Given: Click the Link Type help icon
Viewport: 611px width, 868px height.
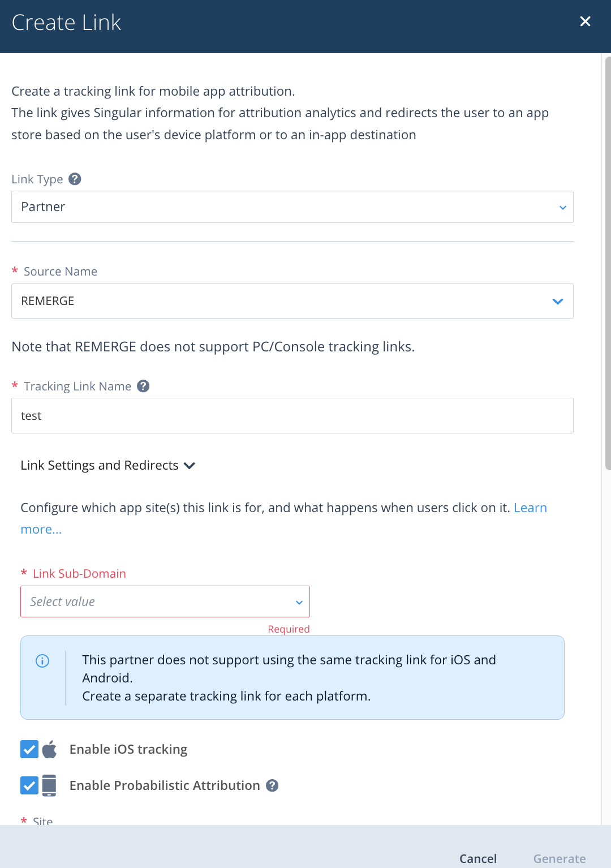Looking at the screenshot, I should point(75,179).
